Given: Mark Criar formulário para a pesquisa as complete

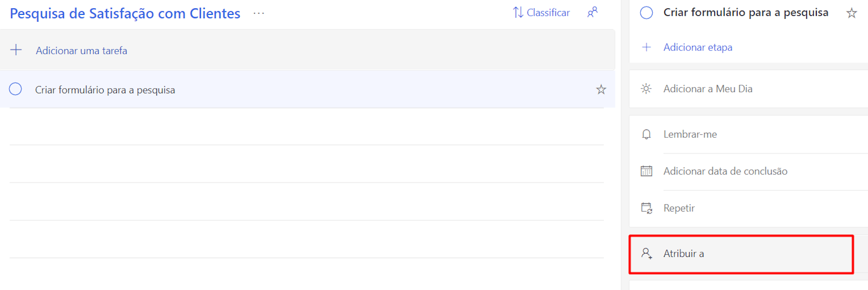Looking at the screenshot, I should click(x=15, y=89).
